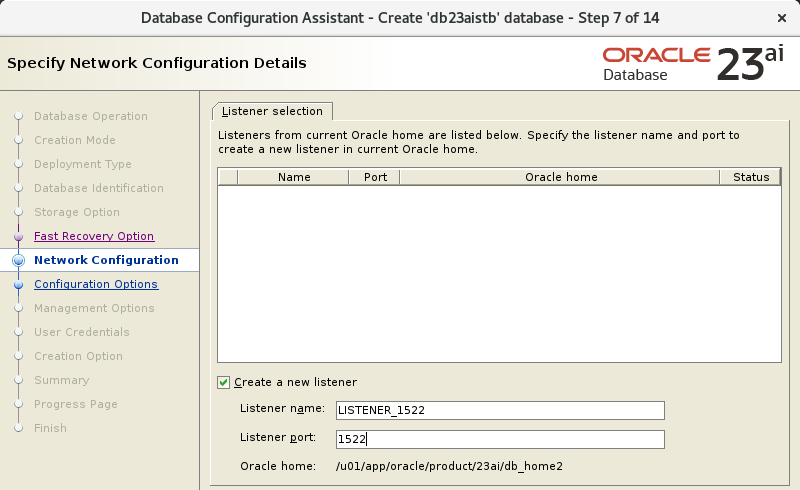Switch to the Listener selection tab
Image resolution: width=800 pixels, height=490 pixels.
(272, 111)
